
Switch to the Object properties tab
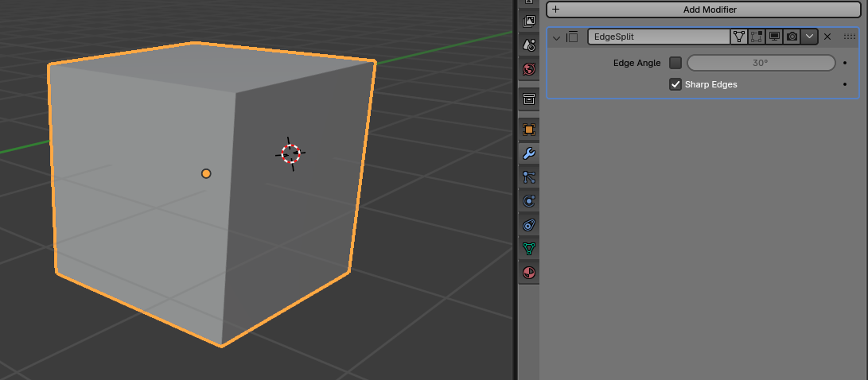pyautogui.click(x=529, y=129)
